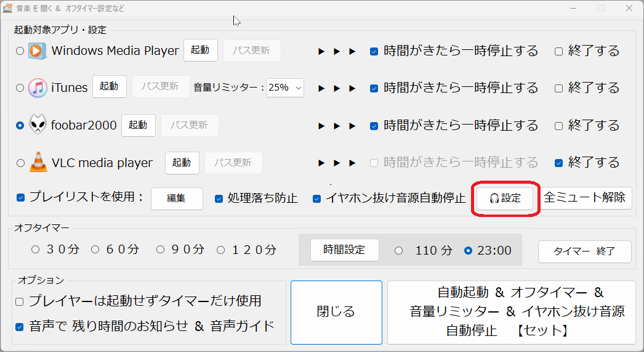Click タイマー終了 button
Image resolution: width=644 pixels, height=352 pixels.
(585, 252)
